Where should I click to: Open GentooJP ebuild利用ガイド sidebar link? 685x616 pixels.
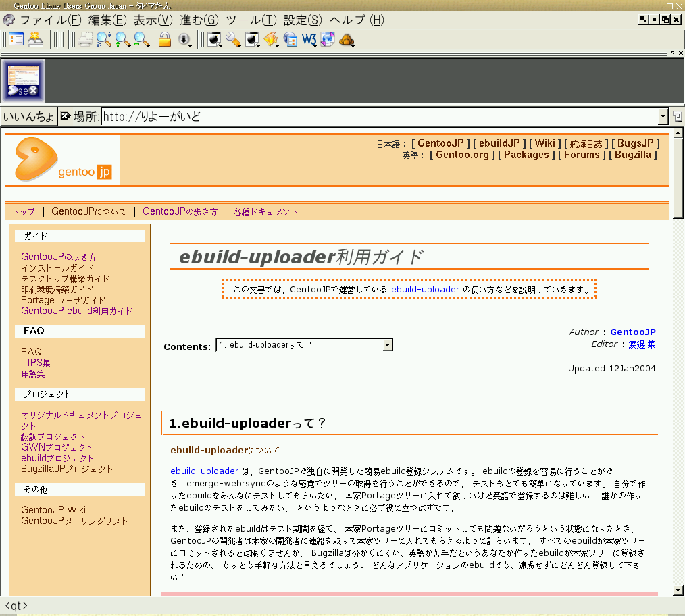(76, 311)
